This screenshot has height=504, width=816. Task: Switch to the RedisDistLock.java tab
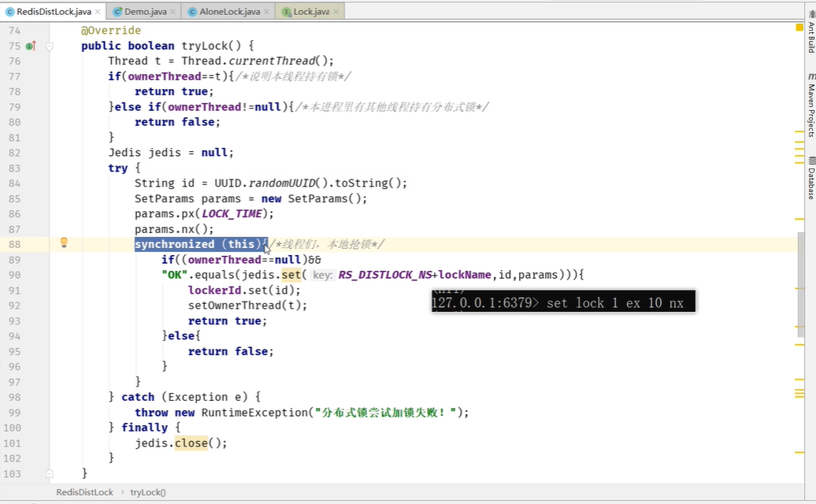pyautogui.click(x=54, y=12)
